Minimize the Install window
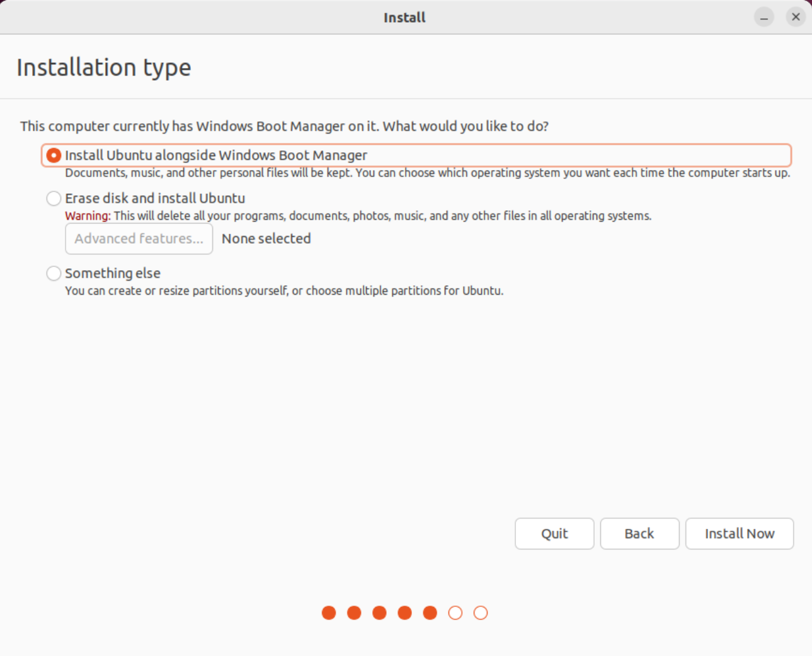The image size is (812, 656). tap(764, 17)
